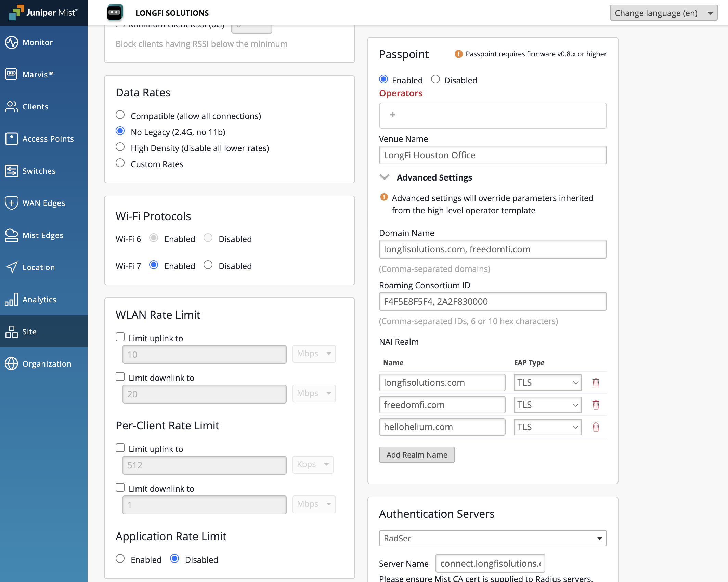728x582 pixels.
Task: Click the Analytics bar chart icon
Action: [x=12, y=300]
